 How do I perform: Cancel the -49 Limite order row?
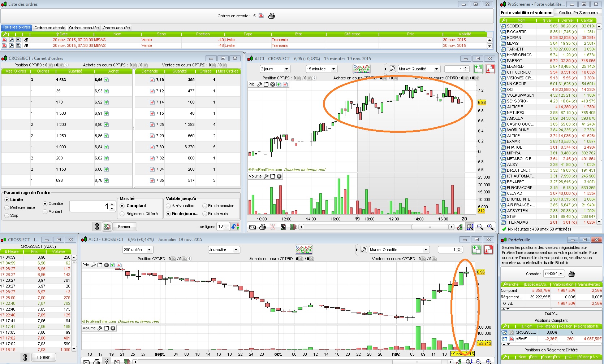4,40
